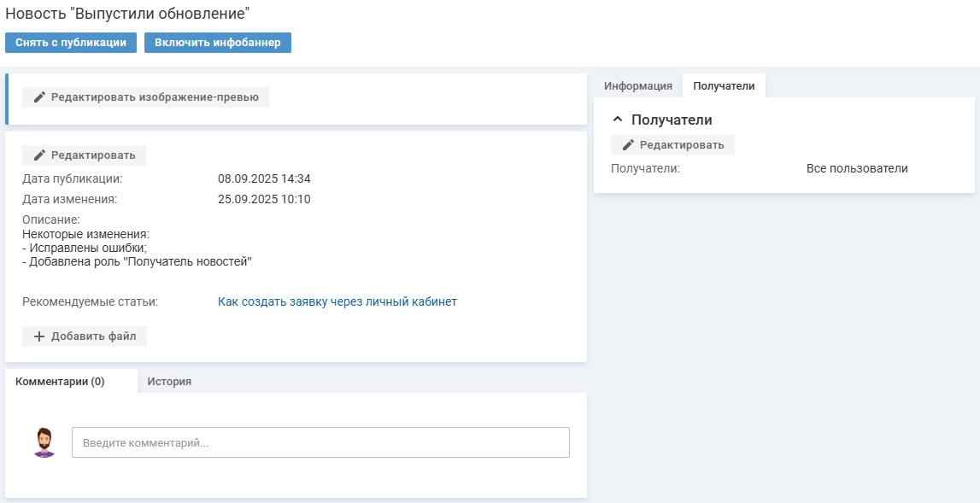Click pencil icon in the Получатели panel
980x503 pixels.
[x=628, y=145]
